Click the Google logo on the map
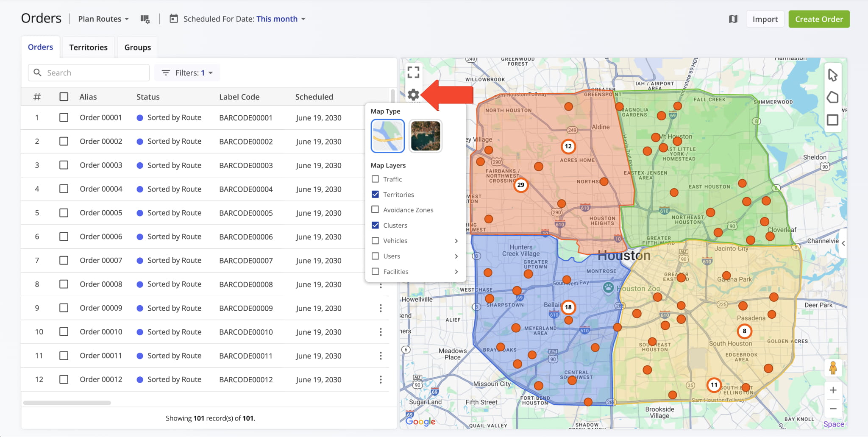The width and height of the screenshot is (868, 437). click(420, 421)
